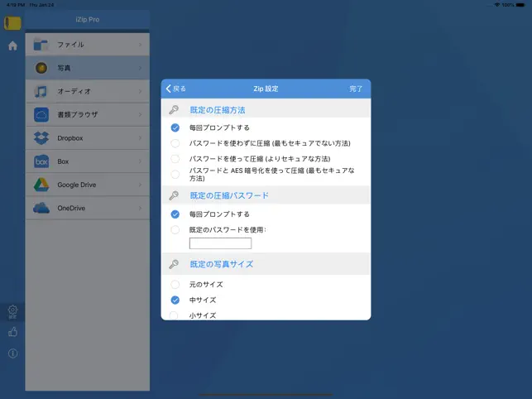
Task: Expand the ファイル row chevron
Action: pyautogui.click(x=140, y=45)
